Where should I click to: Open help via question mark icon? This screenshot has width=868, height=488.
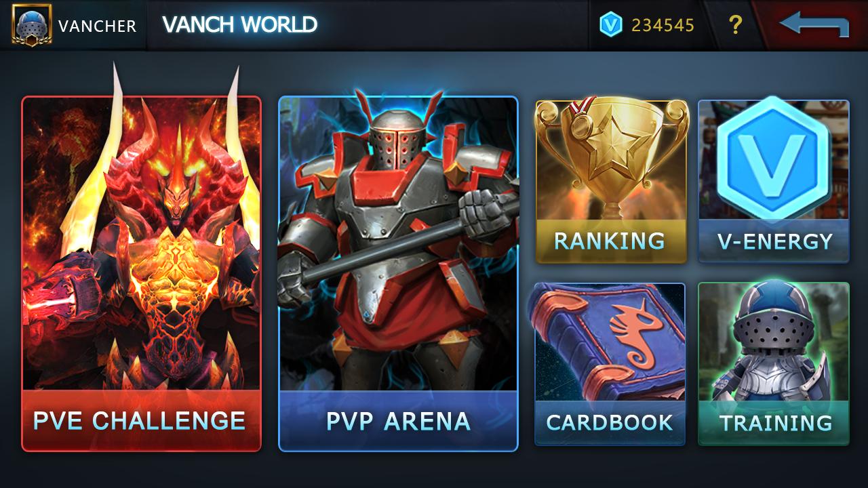[x=735, y=25]
